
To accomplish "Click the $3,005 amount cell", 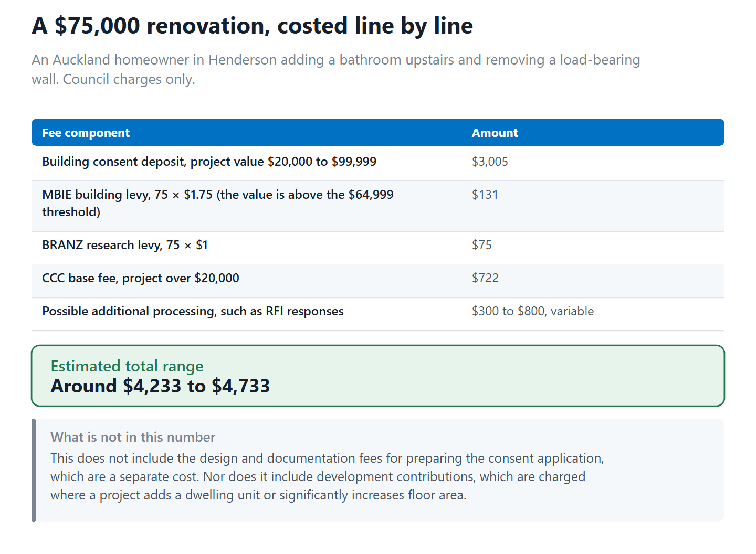I will tap(490, 162).
